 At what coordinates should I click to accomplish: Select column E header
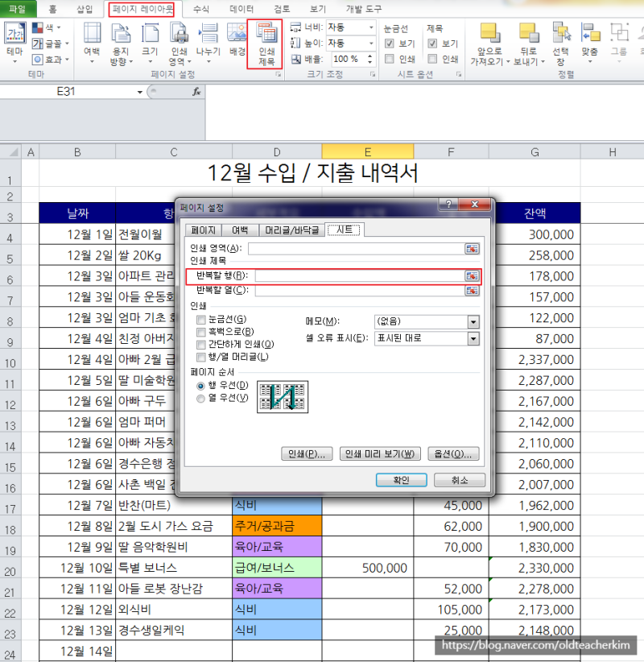coord(368,151)
